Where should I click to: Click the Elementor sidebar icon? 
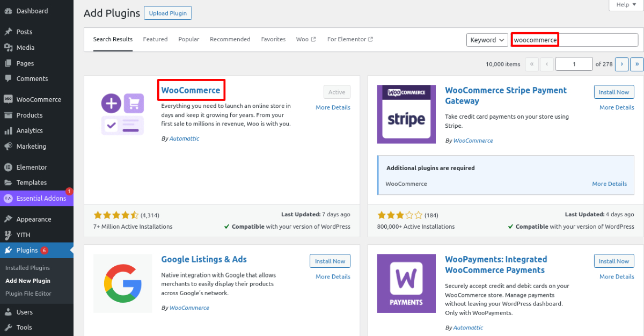point(8,167)
